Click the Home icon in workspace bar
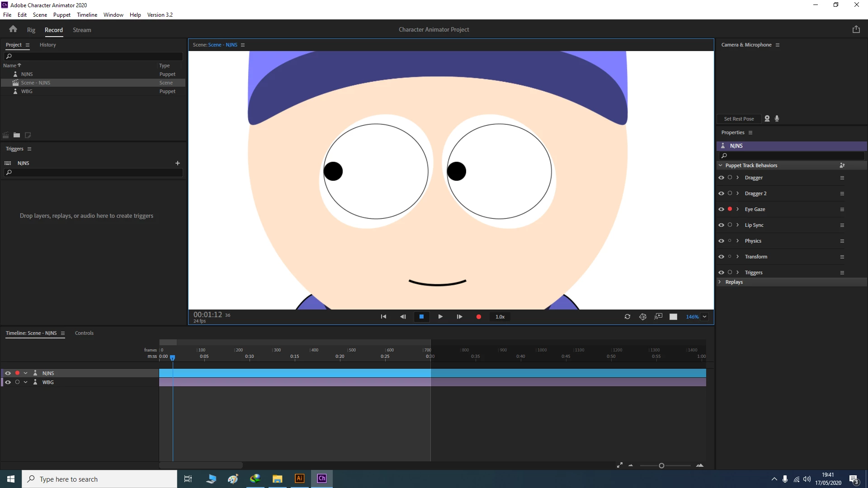This screenshot has height=488, width=868. 13,29
